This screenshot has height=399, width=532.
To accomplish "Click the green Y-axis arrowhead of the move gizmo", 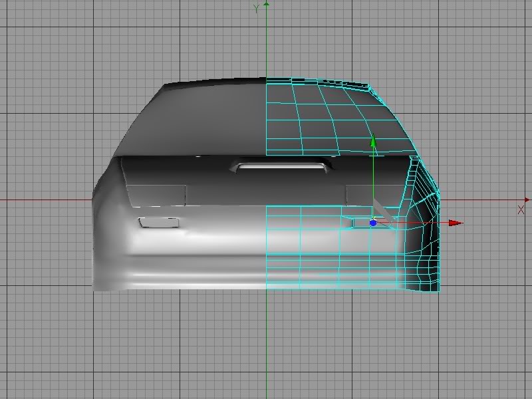I will point(373,140).
